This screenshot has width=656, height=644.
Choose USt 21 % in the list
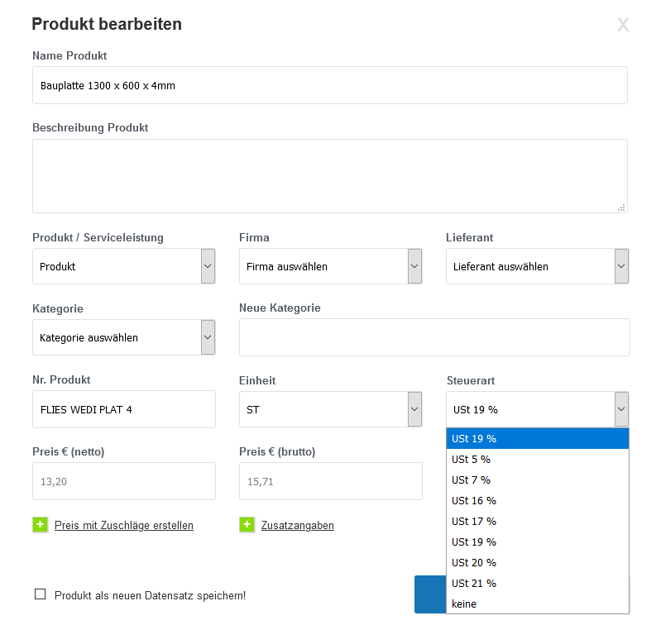click(x=538, y=584)
